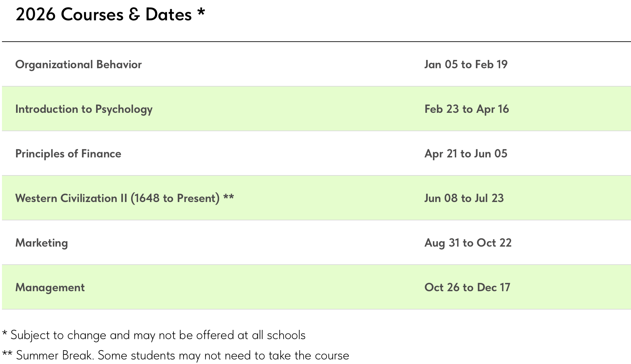The width and height of the screenshot is (631, 364).
Task: Click the green Introduction to Psychology row background
Action: (279, 109)
